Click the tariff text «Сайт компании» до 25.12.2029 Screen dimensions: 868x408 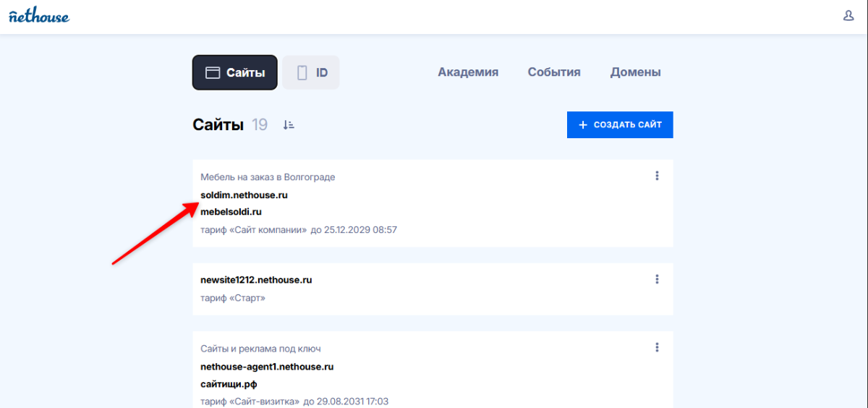299,230
